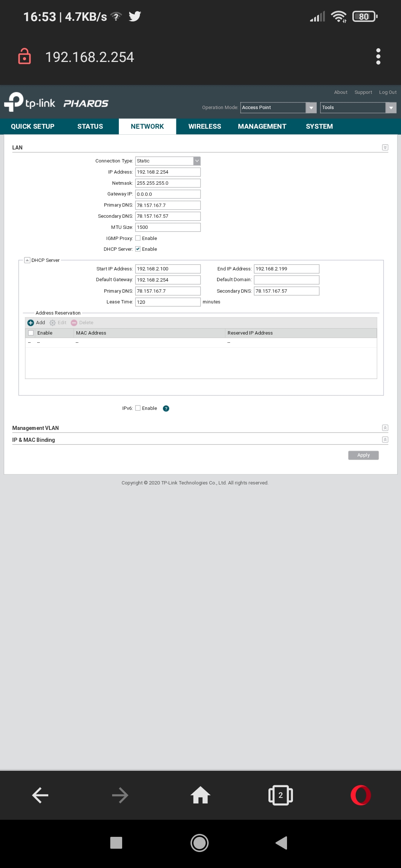Switch to the WIRELESS tab
Image resolution: width=401 pixels, height=868 pixels.
[205, 126]
